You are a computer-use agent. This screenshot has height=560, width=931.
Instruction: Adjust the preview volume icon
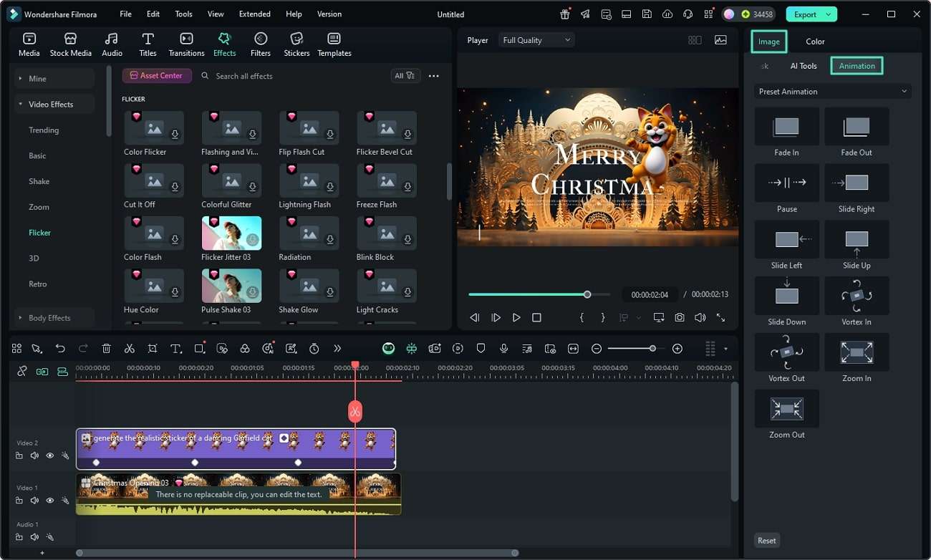click(x=700, y=317)
